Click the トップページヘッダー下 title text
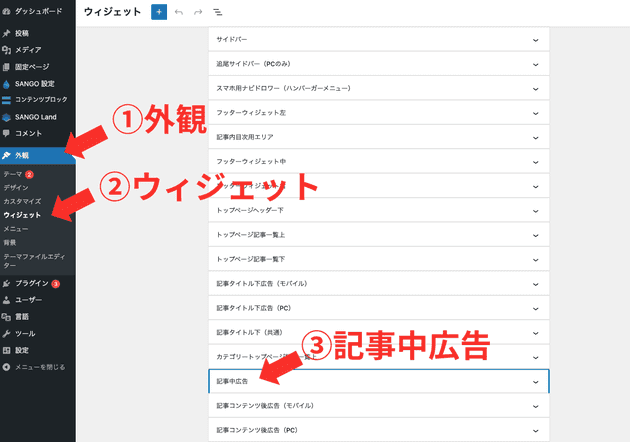The width and height of the screenshot is (630, 442). click(x=250, y=210)
